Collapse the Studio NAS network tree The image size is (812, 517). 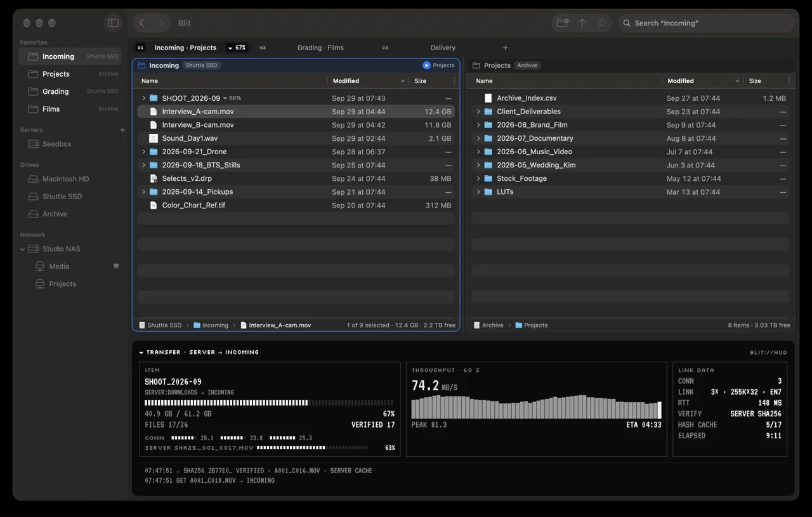(x=23, y=249)
